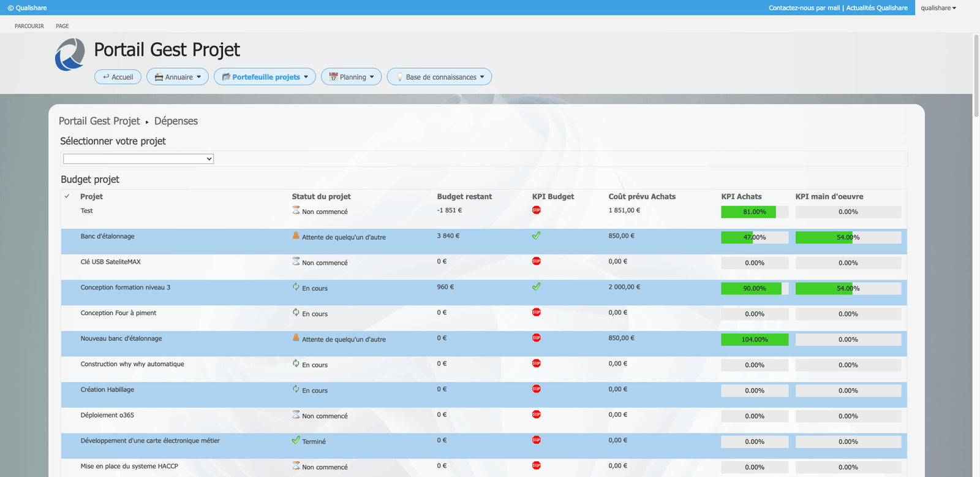Open the qualishare user account dropdown
The width and height of the screenshot is (980, 477).
938,8
